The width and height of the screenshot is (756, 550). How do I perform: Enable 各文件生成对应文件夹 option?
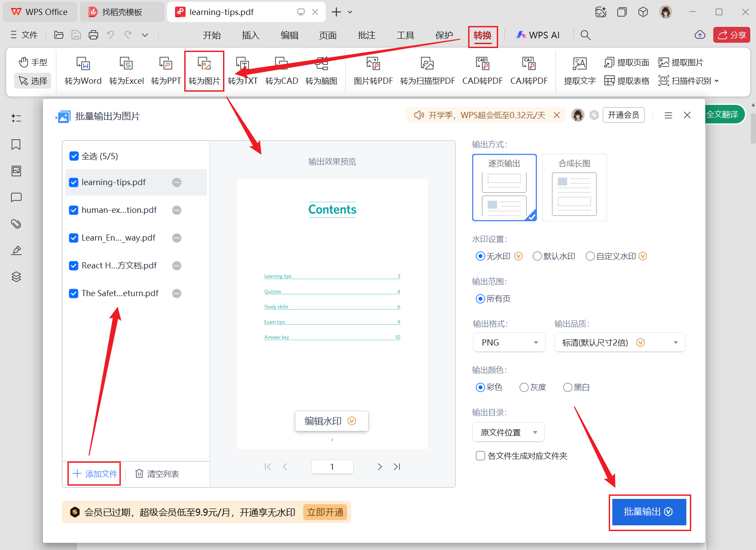pos(480,456)
